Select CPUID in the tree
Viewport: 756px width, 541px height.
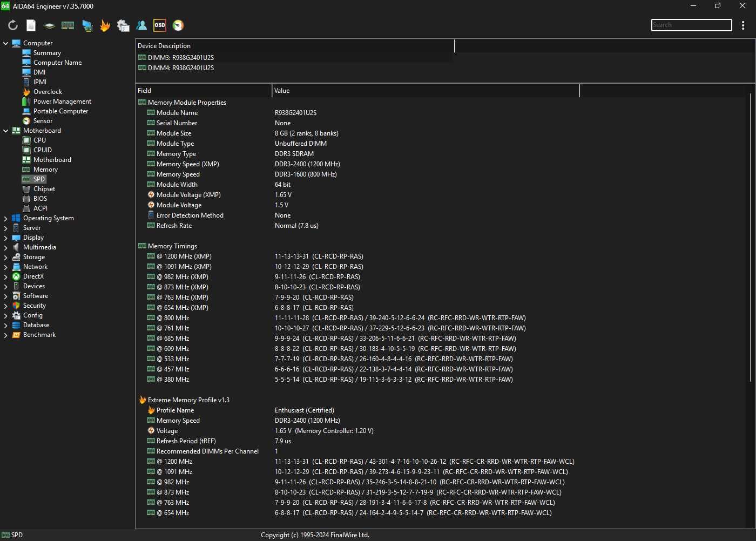coord(42,150)
